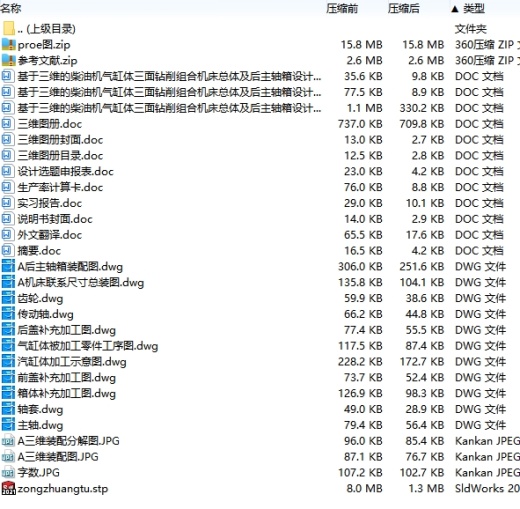
Task: Select the 三维图册.doc file name
Action: pos(50,124)
